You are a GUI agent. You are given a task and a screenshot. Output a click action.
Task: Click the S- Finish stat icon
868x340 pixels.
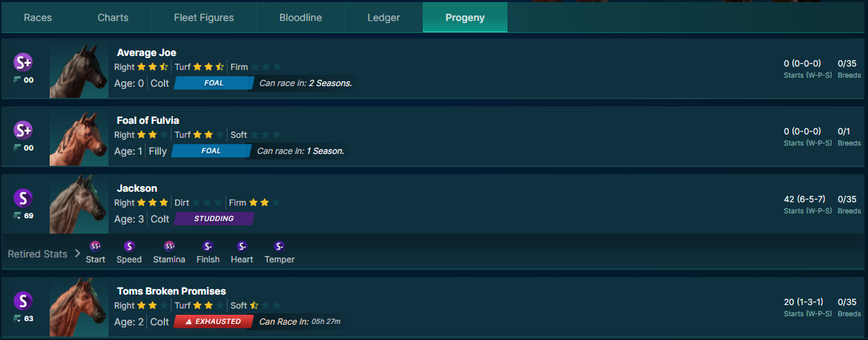pos(208,246)
